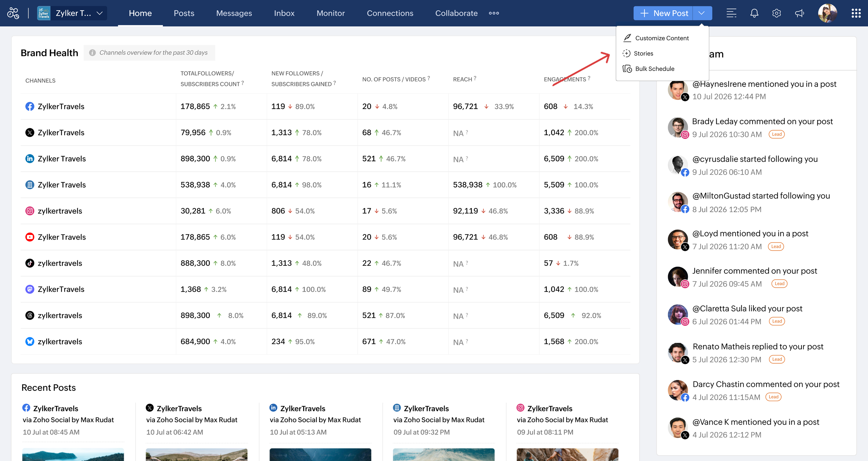
Task: Open the apps grid launcher icon
Action: [x=856, y=13]
